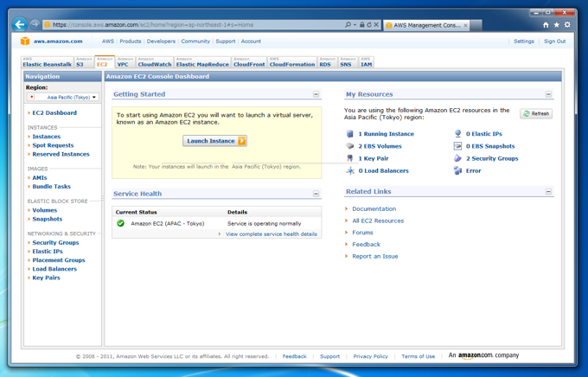Click the EBS Volumes disk icon
The height and width of the screenshot is (377, 588).
coord(350,146)
